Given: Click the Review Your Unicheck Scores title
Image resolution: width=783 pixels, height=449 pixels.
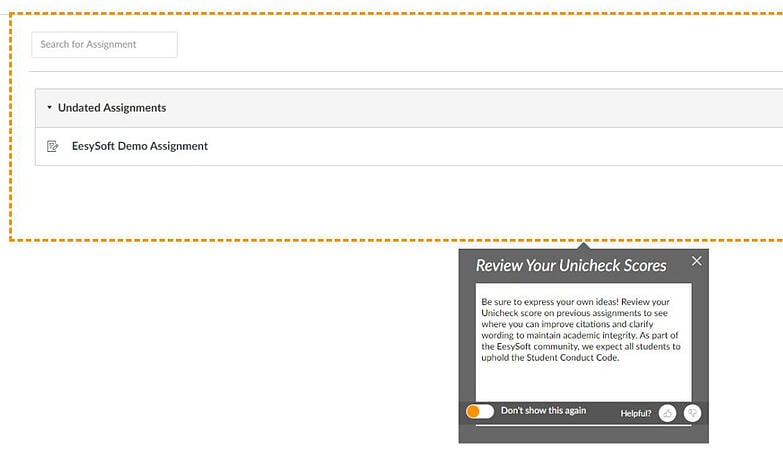Looking at the screenshot, I should click(x=571, y=265).
